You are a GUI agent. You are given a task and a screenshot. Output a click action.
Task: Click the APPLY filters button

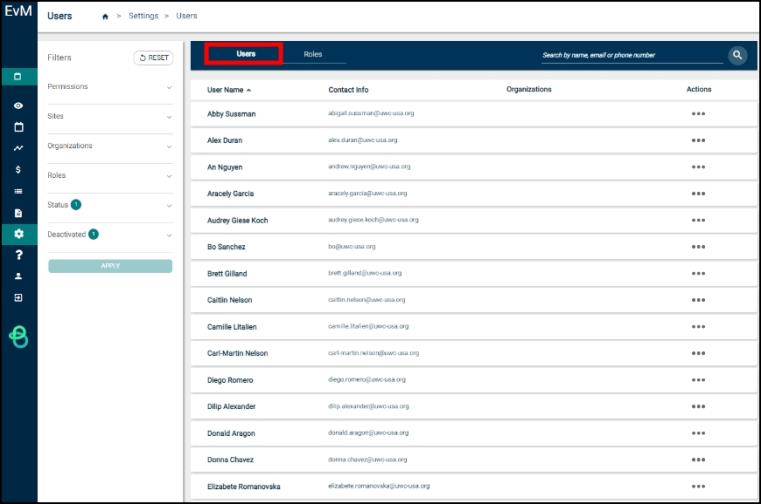pyautogui.click(x=110, y=266)
